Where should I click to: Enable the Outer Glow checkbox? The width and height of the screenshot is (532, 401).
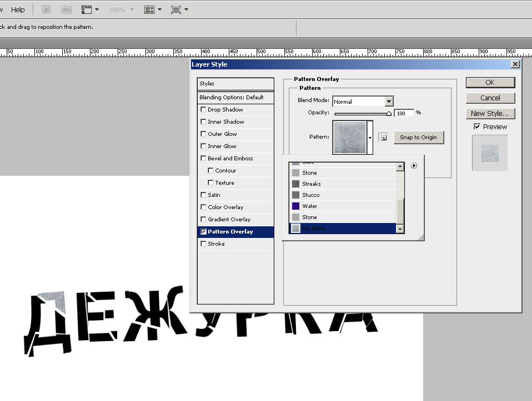(204, 134)
